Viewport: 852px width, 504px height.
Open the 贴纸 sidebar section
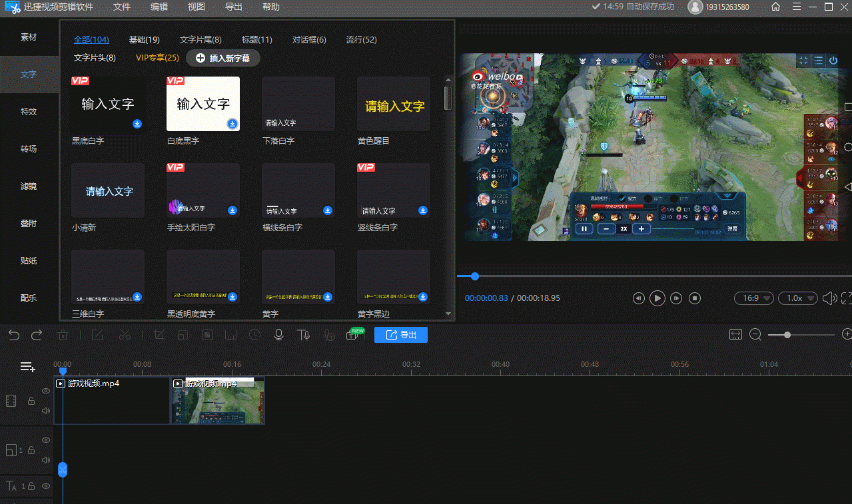click(29, 261)
